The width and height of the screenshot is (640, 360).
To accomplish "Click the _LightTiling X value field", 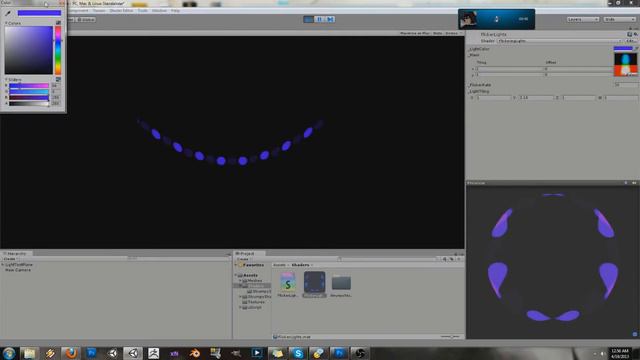I will click(x=494, y=98).
